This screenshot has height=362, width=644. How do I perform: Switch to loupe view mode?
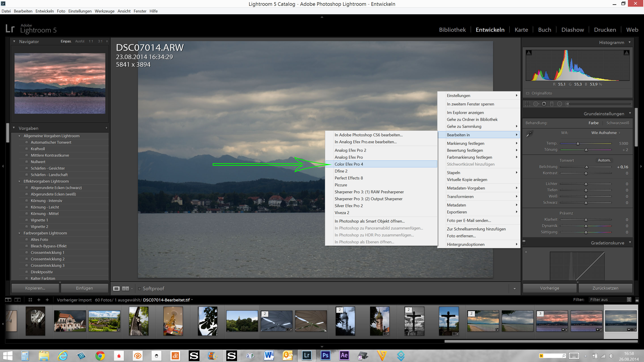(x=116, y=288)
